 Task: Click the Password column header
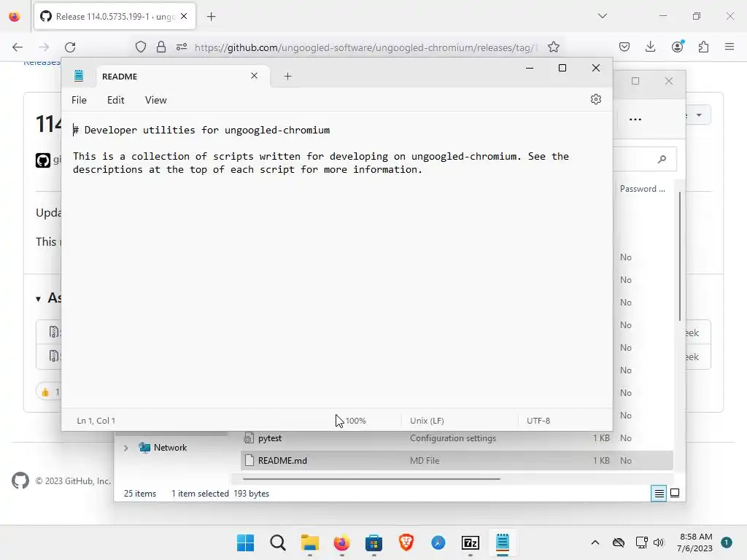click(642, 189)
